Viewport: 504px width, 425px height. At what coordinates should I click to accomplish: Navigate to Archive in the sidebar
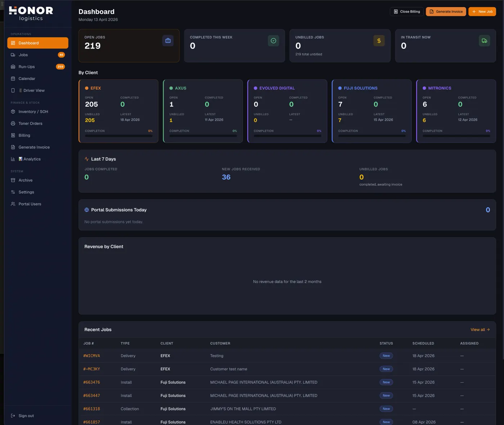click(x=38, y=180)
